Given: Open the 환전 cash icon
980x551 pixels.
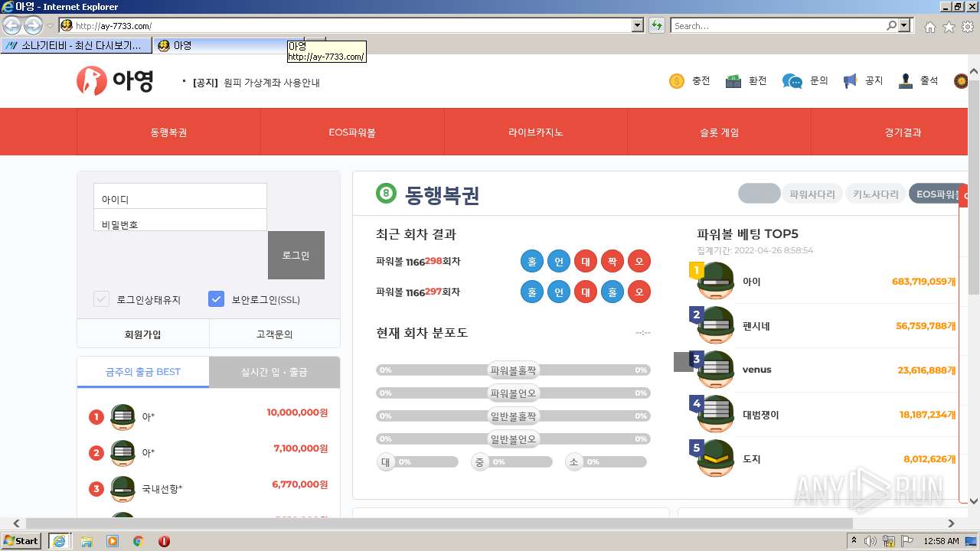Looking at the screenshot, I should tap(733, 81).
